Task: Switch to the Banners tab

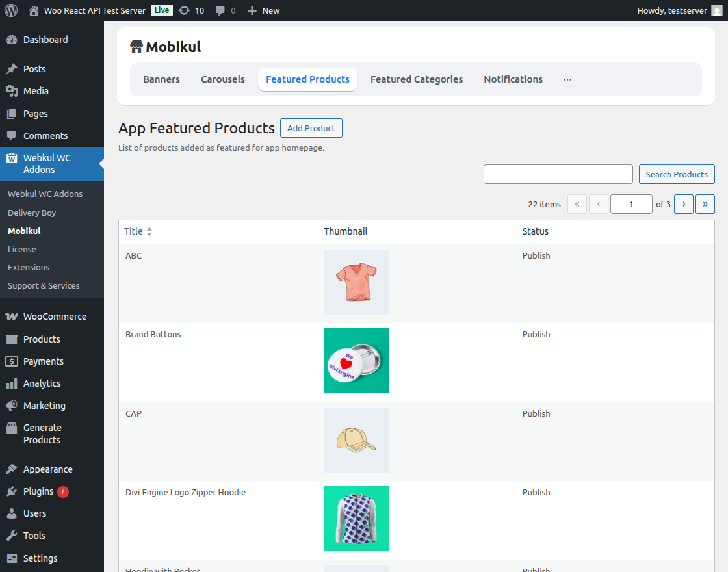Action: point(161,79)
